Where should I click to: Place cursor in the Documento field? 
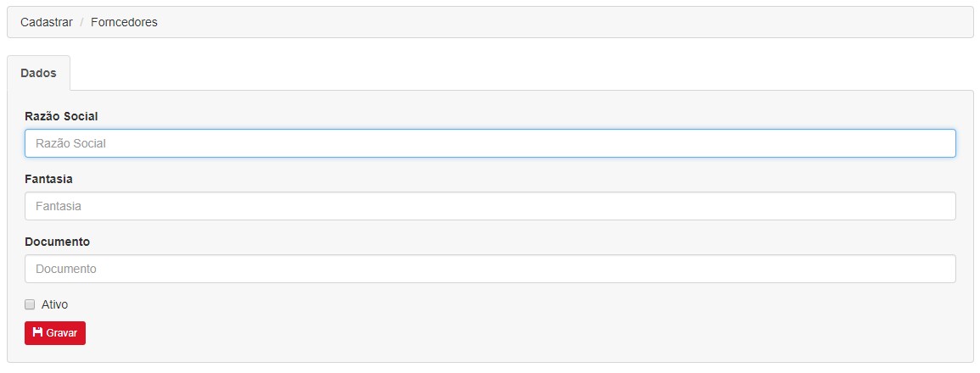point(490,269)
